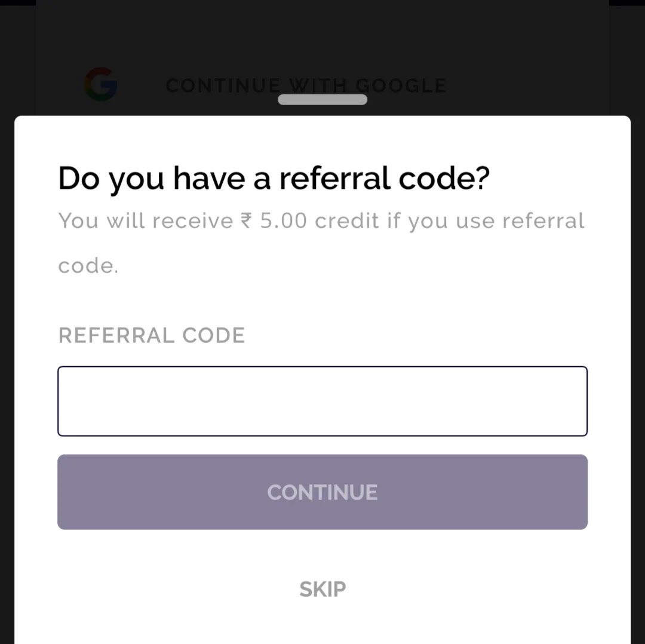This screenshot has height=644, width=645.
Task: Focus the referral code text box
Action: [322, 401]
